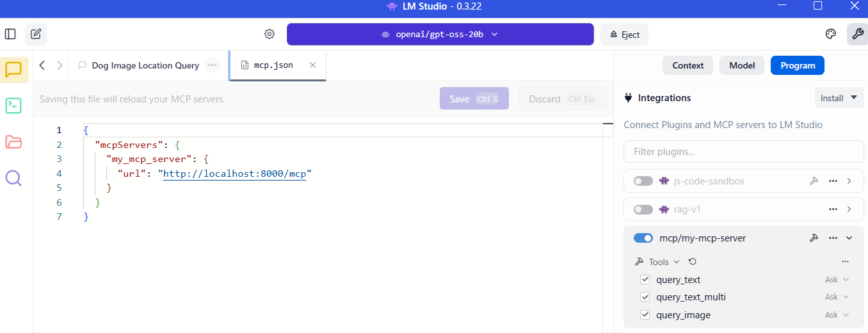Uncheck the query_image tool

(x=645, y=315)
